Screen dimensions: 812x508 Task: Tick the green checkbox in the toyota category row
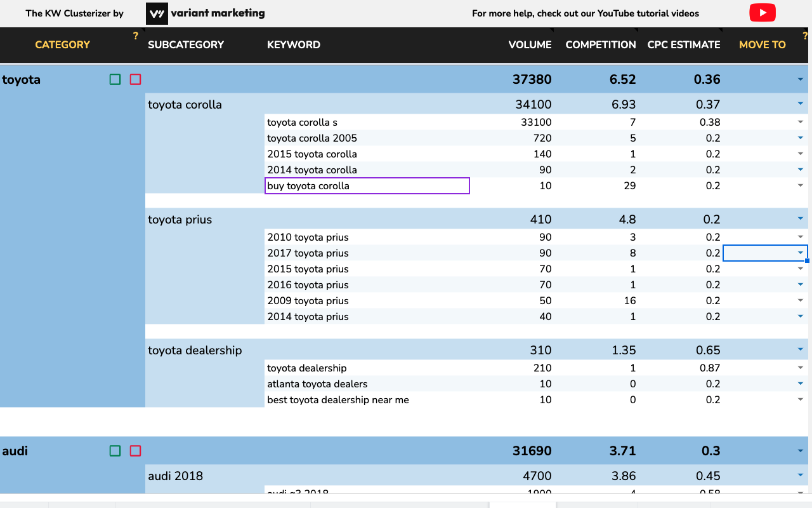click(x=115, y=79)
